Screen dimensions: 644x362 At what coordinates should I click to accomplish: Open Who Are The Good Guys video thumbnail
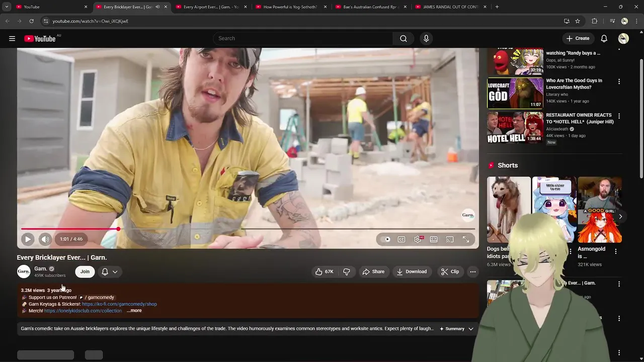tap(515, 93)
